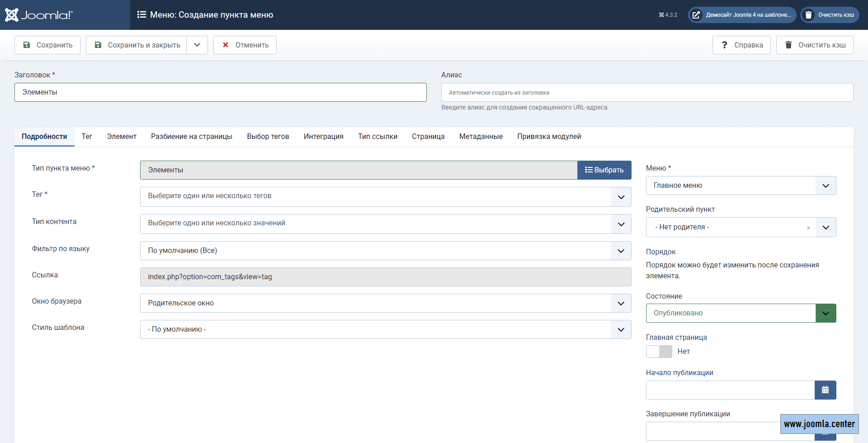The width and height of the screenshot is (868, 443).
Task: Click header Clear cache trash button
Action: click(830, 15)
